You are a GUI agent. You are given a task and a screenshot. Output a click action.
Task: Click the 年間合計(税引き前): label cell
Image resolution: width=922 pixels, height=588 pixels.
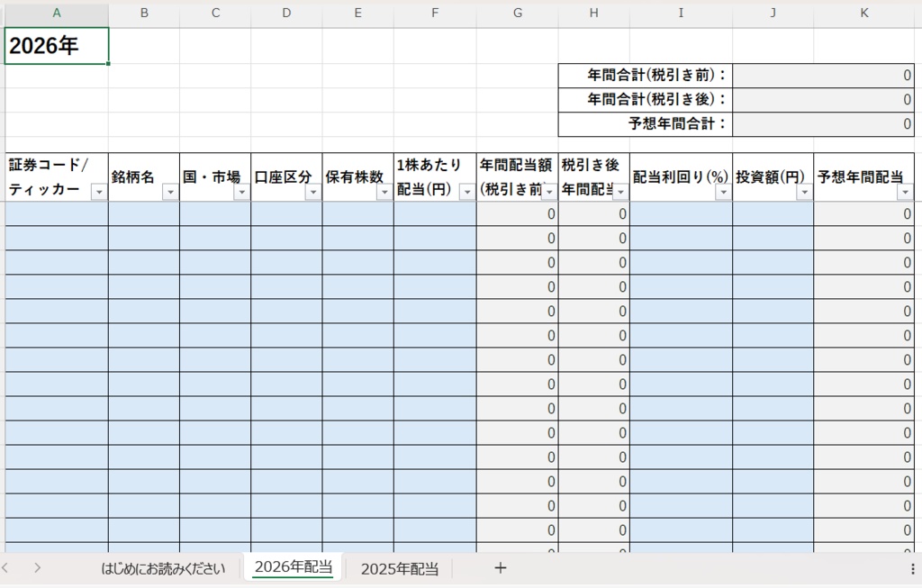645,76
